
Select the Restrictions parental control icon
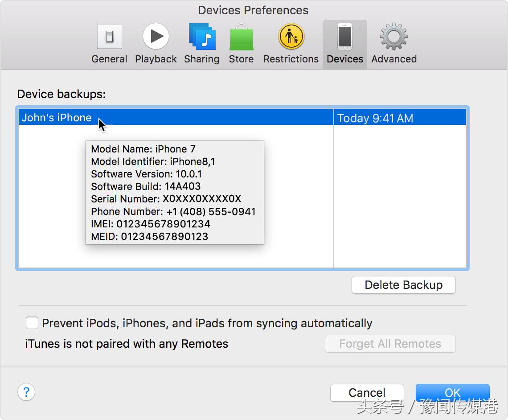(291, 37)
